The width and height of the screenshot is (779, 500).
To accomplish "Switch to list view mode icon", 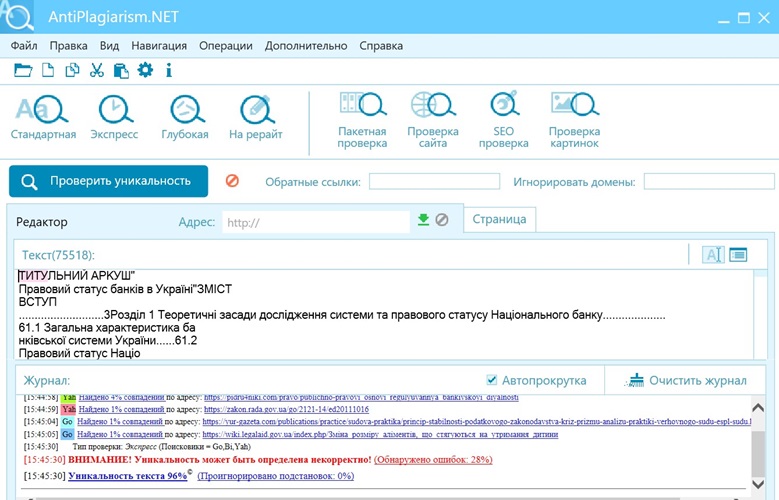I will [x=738, y=255].
